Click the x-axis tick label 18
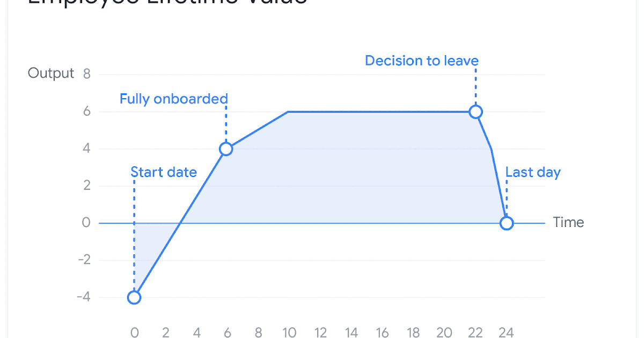Screen dimensions: 644x338 coord(413,333)
